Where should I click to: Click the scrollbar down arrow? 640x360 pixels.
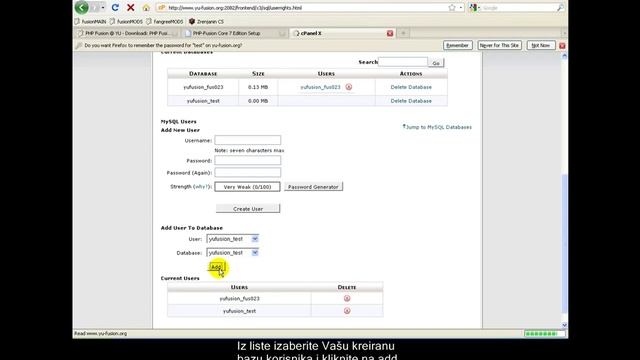click(564, 325)
